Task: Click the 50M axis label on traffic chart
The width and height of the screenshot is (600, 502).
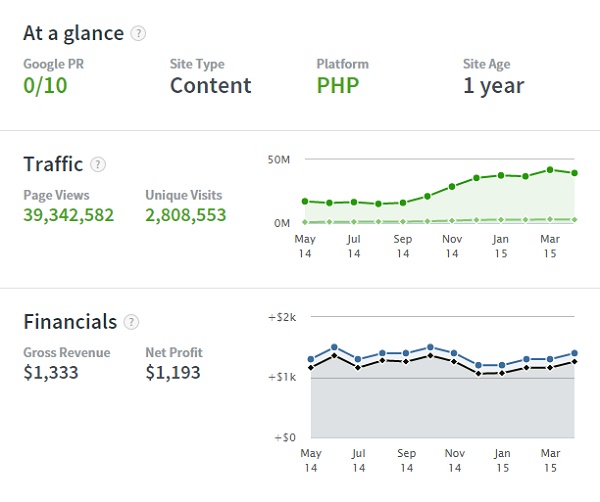Action: click(278, 160)
